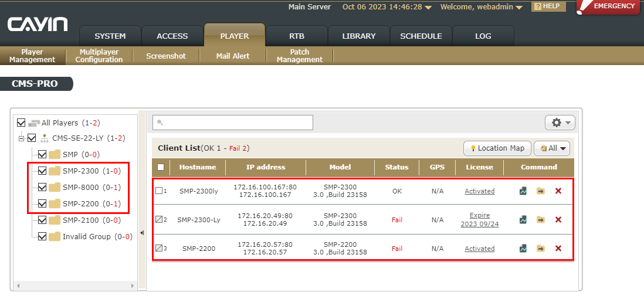Click the SMP-8000 folder icon in tree

54,187
